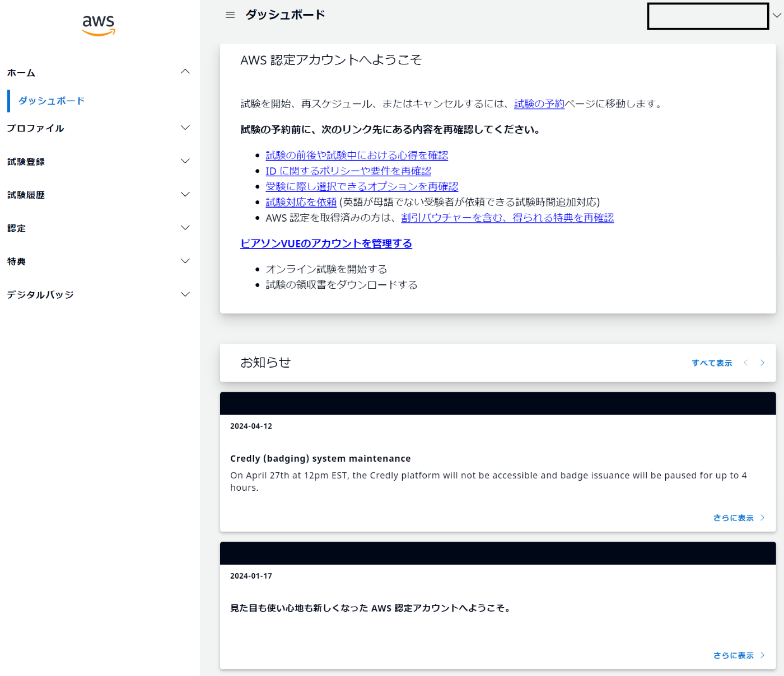Open ID に関するポリシーや要件を再確認 link
Image resolution: width=784 pixels, height=676 pixels.
pyautogui.click(x=348, y=171)
